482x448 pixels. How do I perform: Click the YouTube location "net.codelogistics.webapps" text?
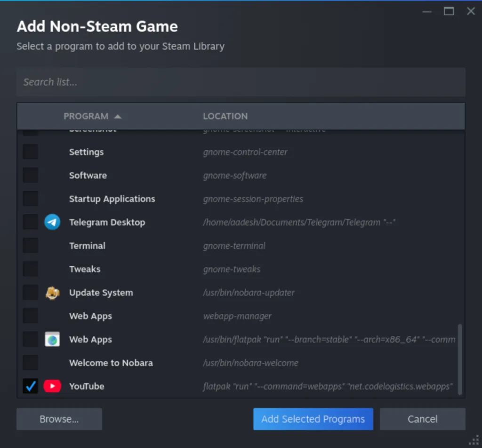point(400,386)
